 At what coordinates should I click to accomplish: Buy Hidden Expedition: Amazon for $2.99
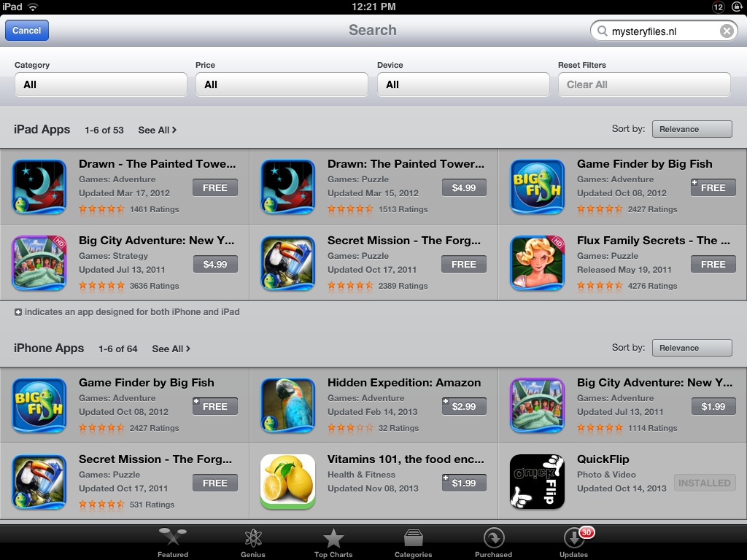click(464, 406)
